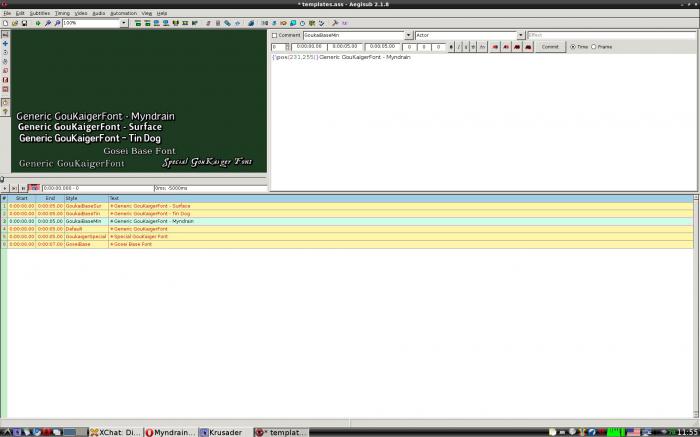Open the Attachments paperclip icon
This screenshot has height=437, width=700.
pyautogui.click(x=227, y=23)
